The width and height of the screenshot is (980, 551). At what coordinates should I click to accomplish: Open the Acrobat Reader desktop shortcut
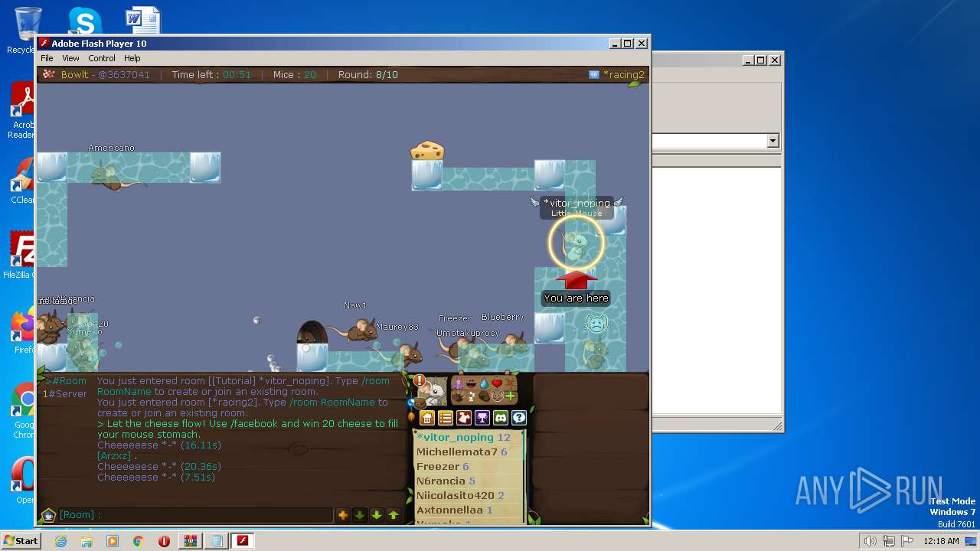23,111
